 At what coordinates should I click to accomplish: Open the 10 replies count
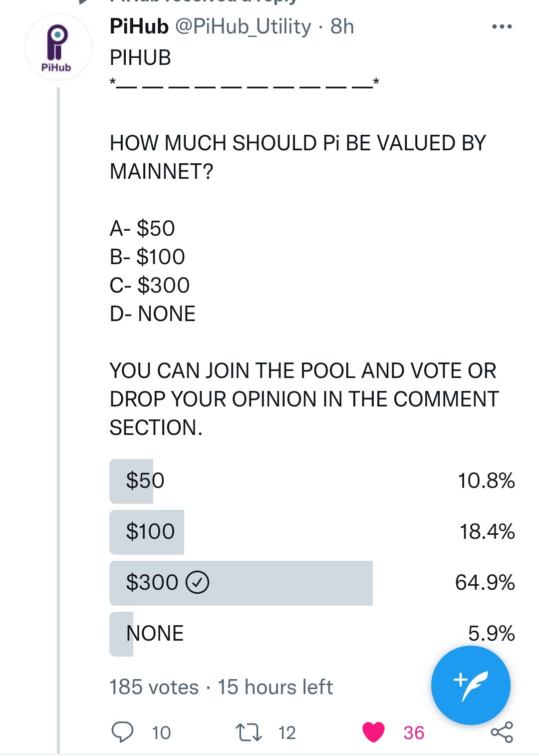(x=161, y=733)
